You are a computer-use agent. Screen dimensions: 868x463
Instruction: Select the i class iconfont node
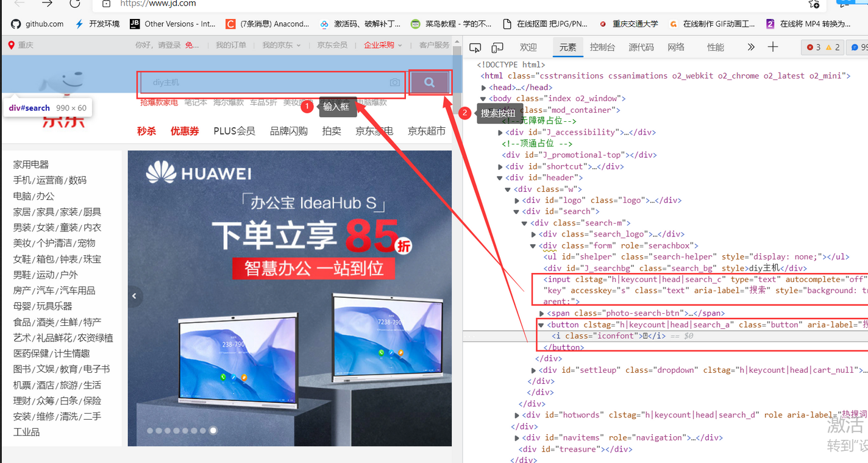coord(608,336)
